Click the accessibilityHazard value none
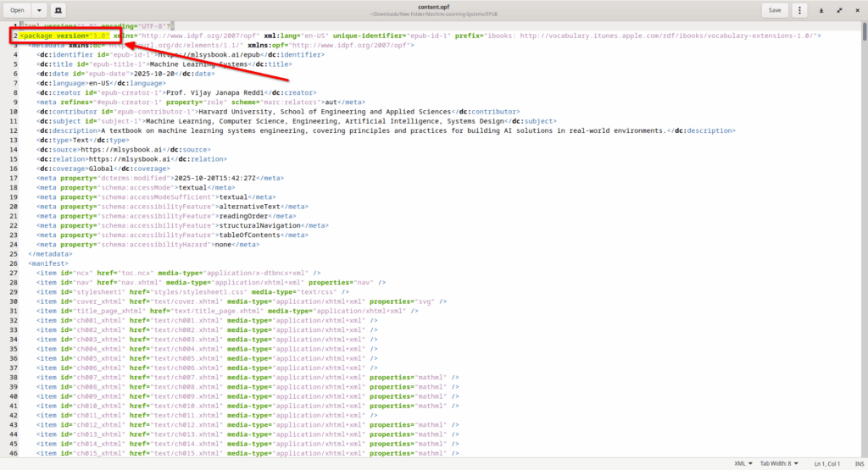Screen dimensions: 868x470 tap(223, 245)
